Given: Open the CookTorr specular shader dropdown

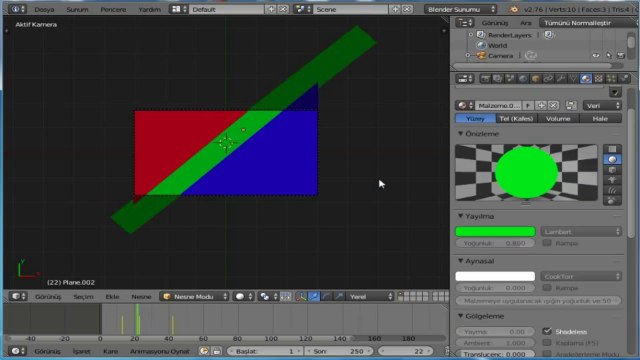Looking at the screenshot, I should 581,276.
